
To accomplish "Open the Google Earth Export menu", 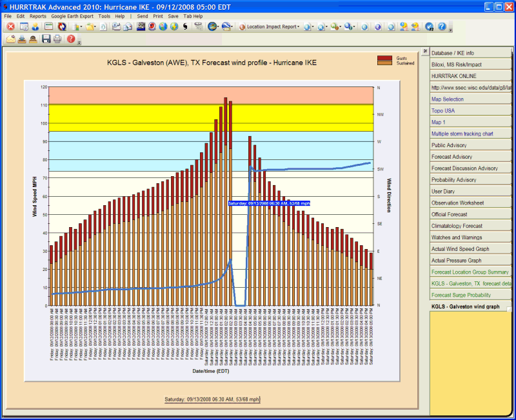I will tap(72, 16).
